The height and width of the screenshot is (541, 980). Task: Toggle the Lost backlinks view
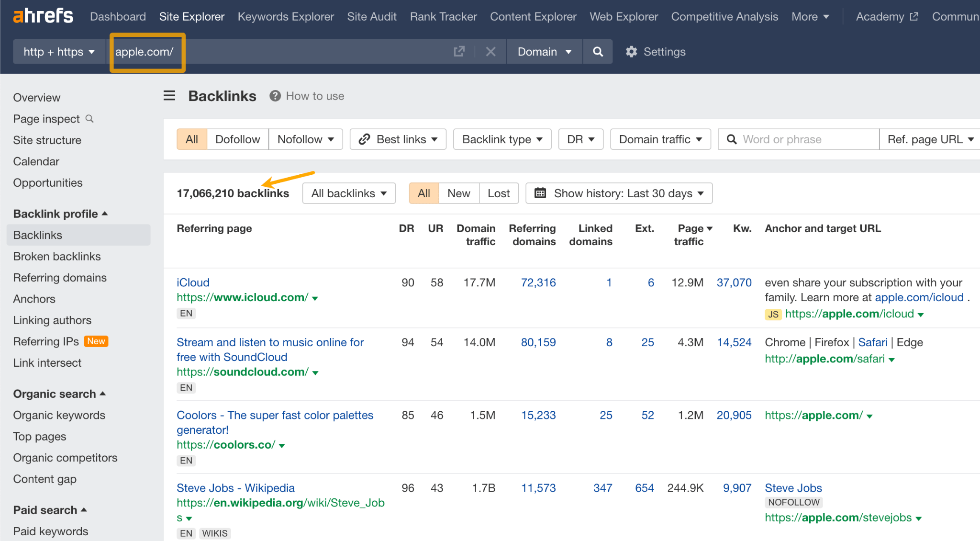tap(498, 193)
